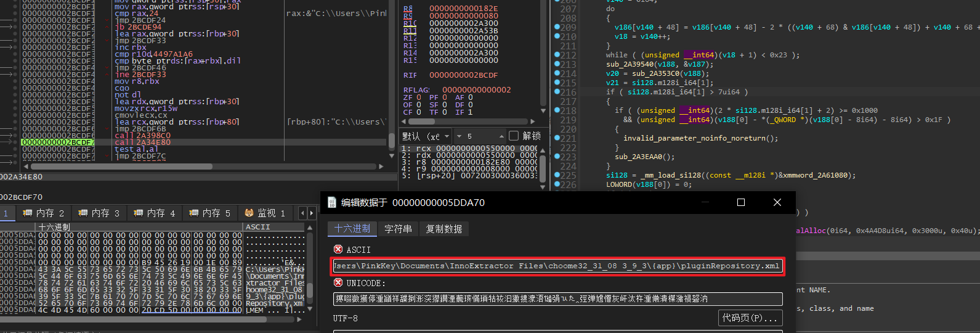
Task: Toggle breakpoint dot on IDA line 210
Action: tap(557, 36)
